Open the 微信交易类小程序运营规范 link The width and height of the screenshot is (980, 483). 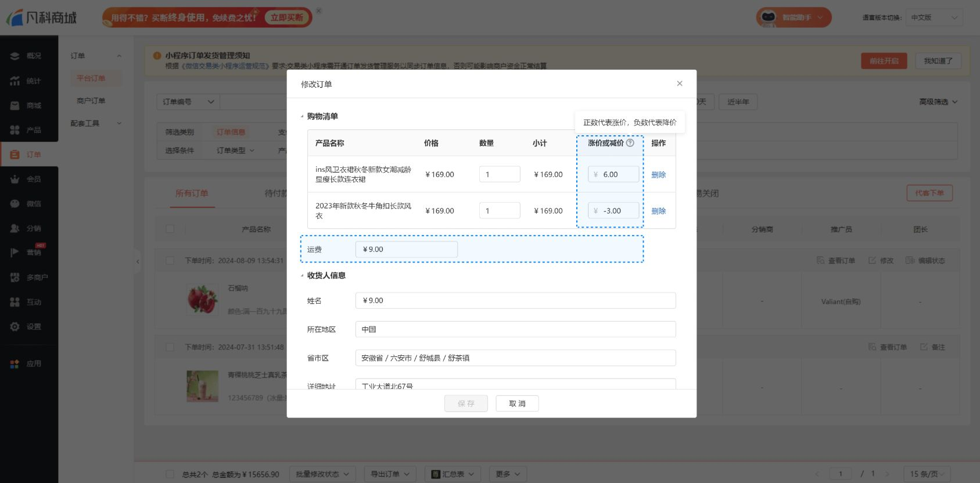225,66
